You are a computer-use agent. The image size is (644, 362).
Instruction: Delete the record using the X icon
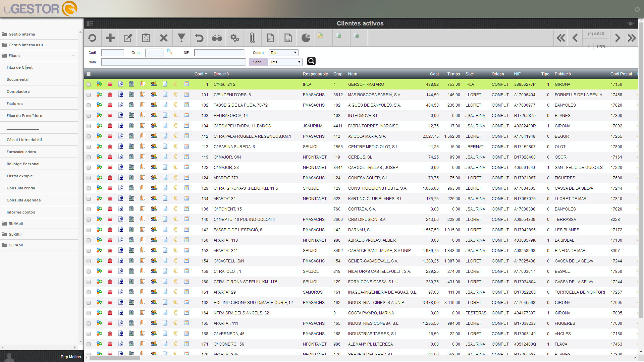click(x=163, y=38)
